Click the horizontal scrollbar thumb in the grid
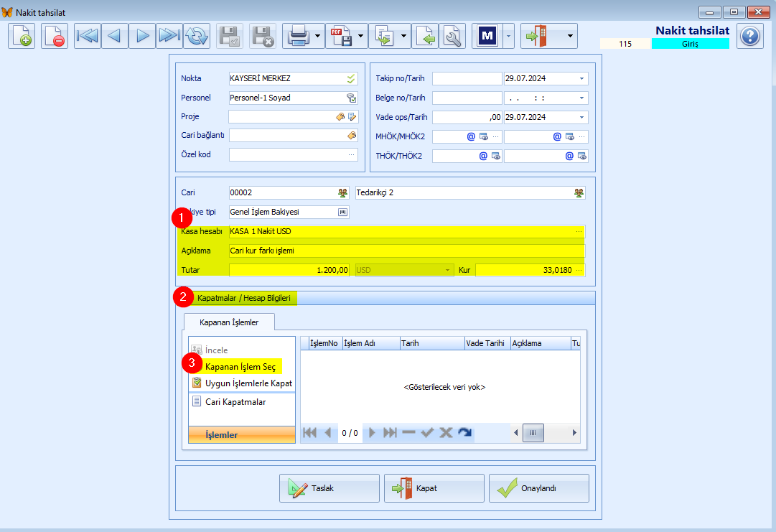This screenshot has width=776, height=532. pos(533,432)
